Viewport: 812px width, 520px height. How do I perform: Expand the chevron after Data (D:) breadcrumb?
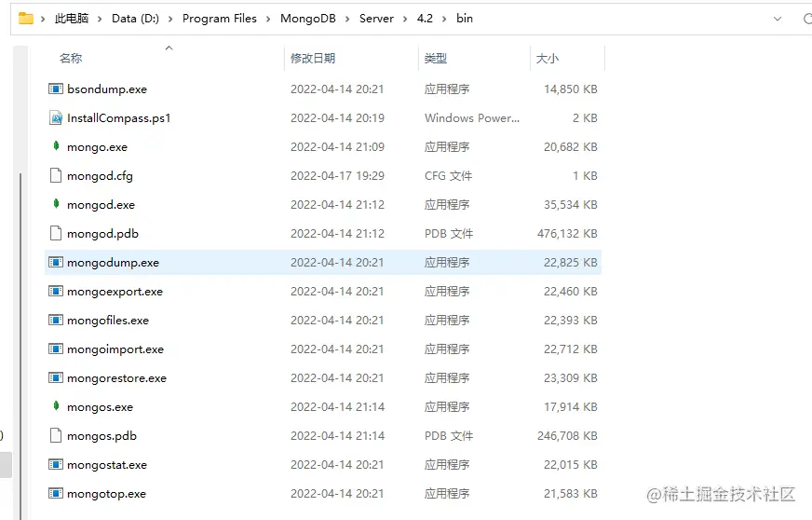pos(169,19)
